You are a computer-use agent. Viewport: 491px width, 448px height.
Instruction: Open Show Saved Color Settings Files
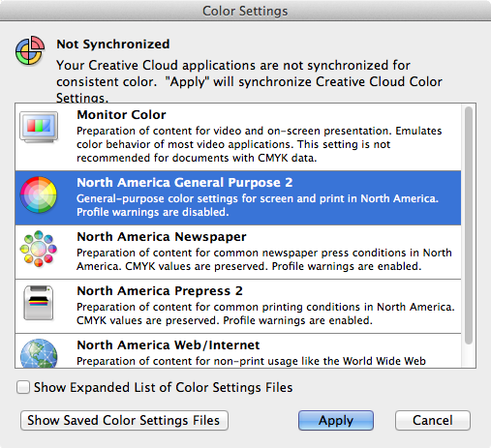point(124,420)
